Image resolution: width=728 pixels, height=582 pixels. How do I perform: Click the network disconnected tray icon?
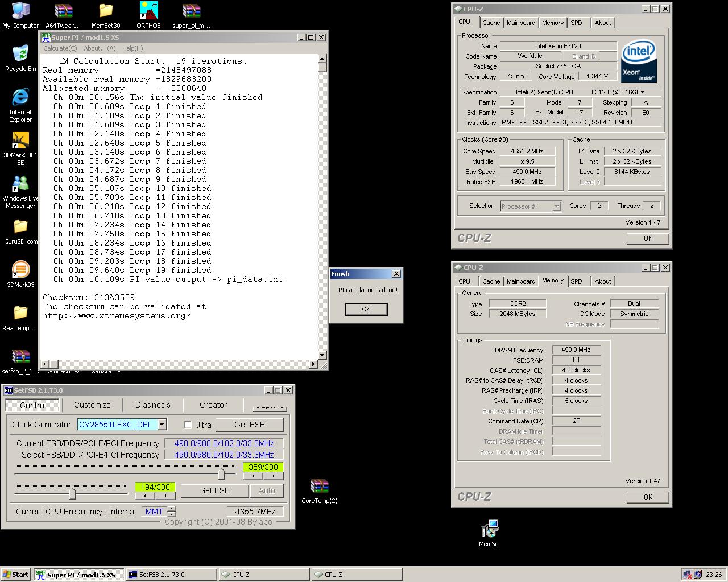pos(688,575)
